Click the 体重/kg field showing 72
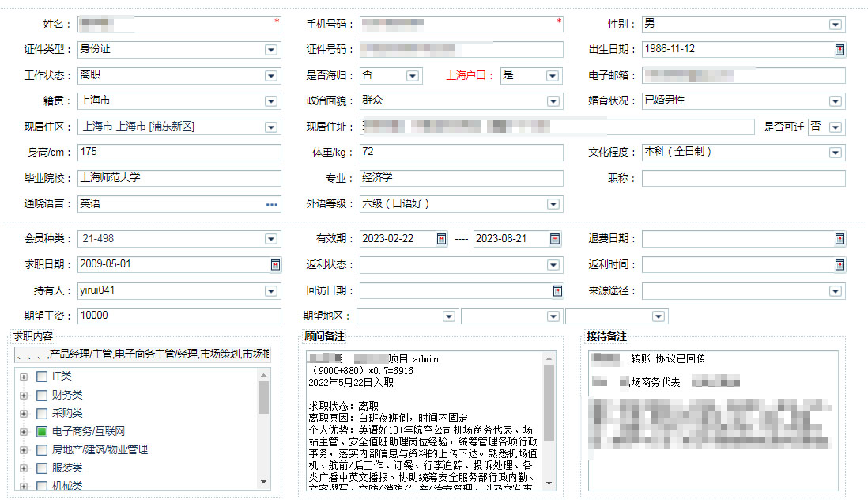868x500 pixels. coord(462,153)
